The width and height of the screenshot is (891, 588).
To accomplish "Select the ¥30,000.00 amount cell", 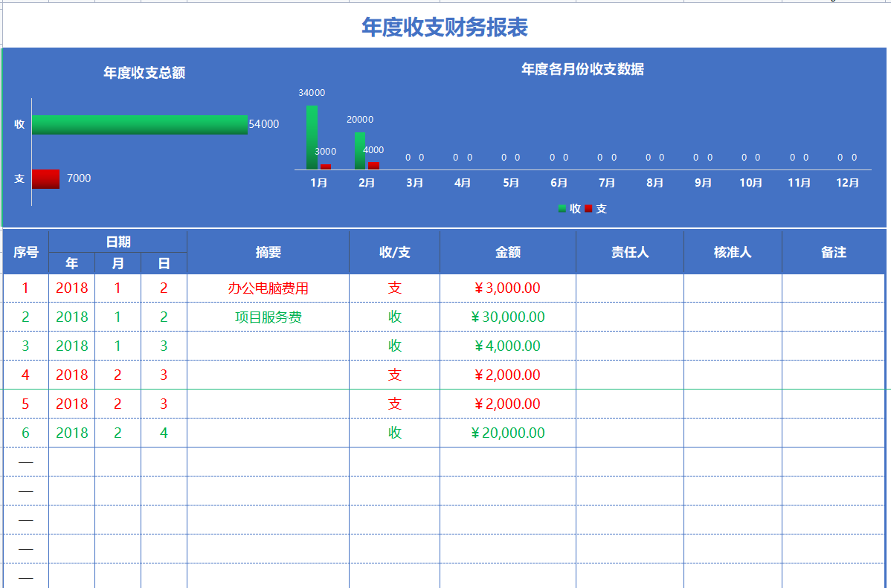I will (508, 316).
